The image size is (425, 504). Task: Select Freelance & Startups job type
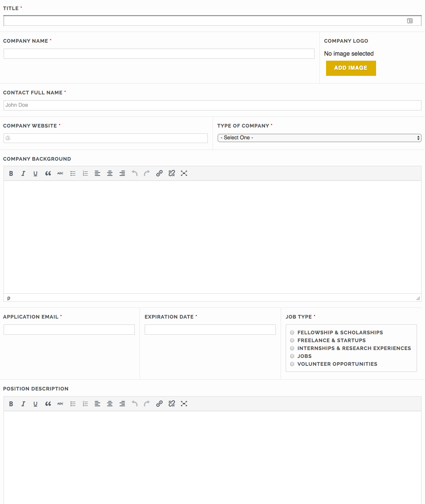tap(292, 340)
